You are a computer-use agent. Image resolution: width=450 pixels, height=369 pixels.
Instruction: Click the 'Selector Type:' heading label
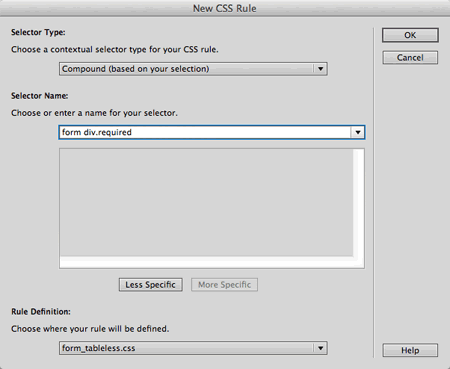38,32
